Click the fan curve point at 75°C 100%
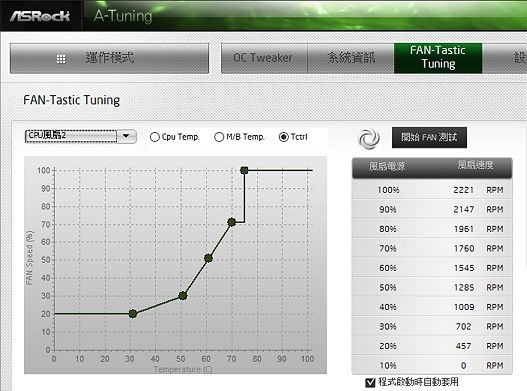This screenshot has width=527, height=391. click(x=244, y=170)
